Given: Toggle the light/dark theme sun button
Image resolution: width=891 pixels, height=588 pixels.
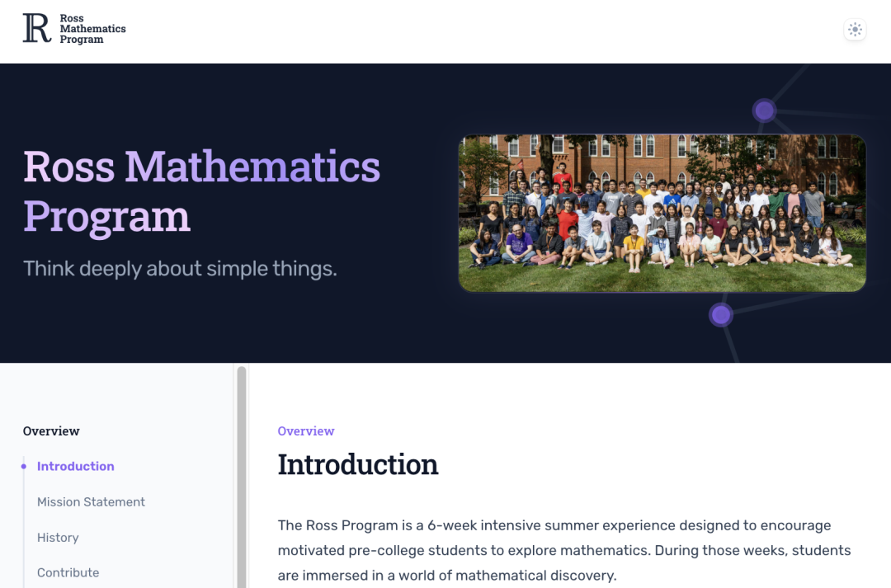Looking at the screenshot, I should [855, 30].
